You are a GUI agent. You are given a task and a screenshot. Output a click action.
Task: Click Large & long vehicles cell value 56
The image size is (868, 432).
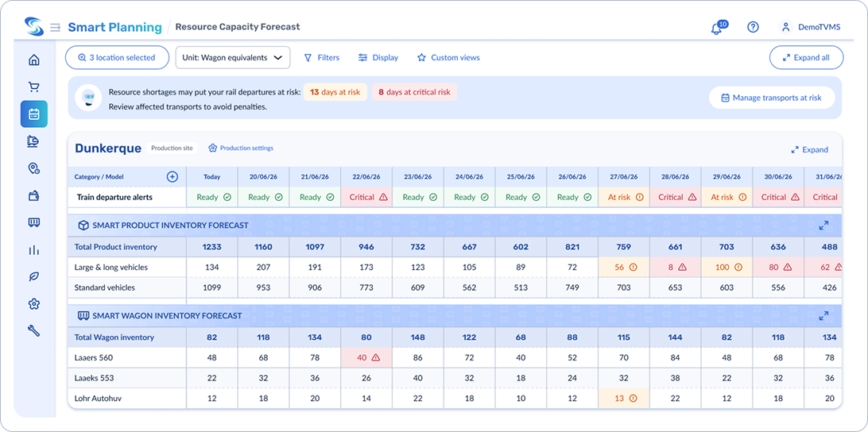pyautogui.click(x=624, y=267)
